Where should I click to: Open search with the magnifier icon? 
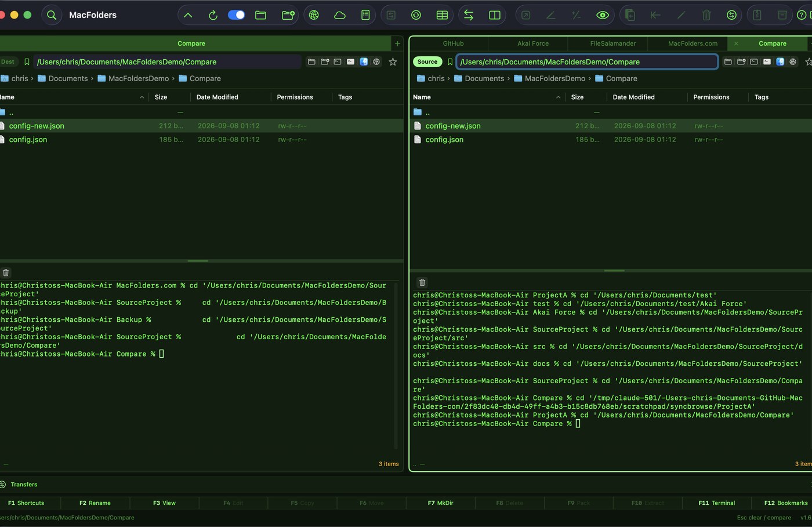pyautogui.click(x=52, y=15)
